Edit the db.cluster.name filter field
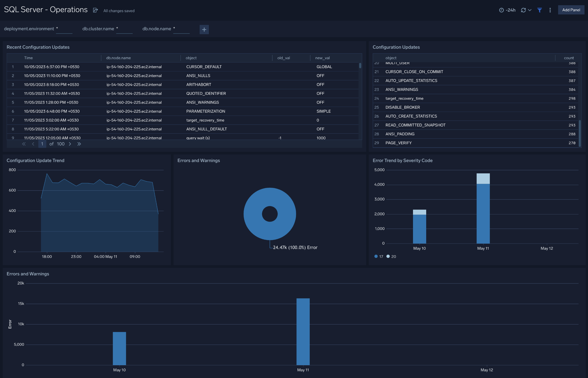 point(124,29)
